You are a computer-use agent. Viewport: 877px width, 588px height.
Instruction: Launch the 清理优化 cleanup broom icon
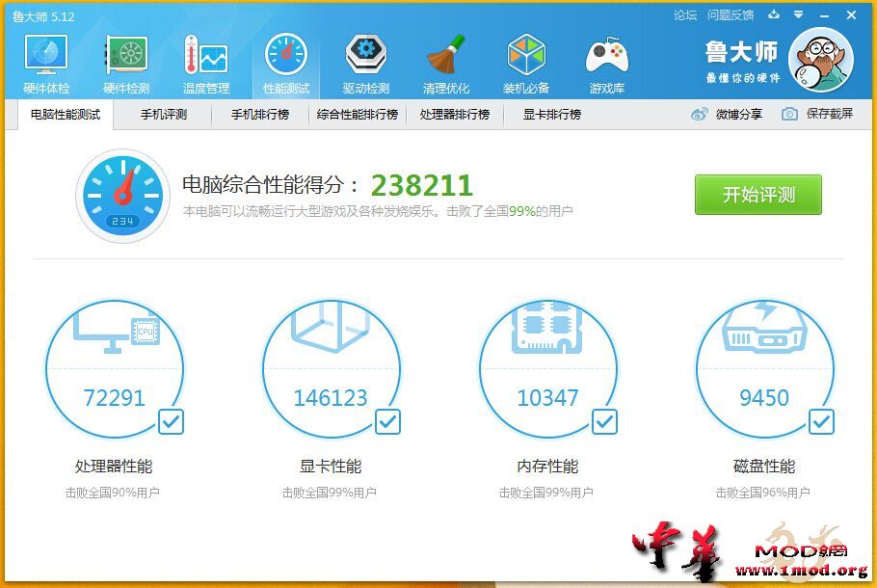[x=446, y=58]
